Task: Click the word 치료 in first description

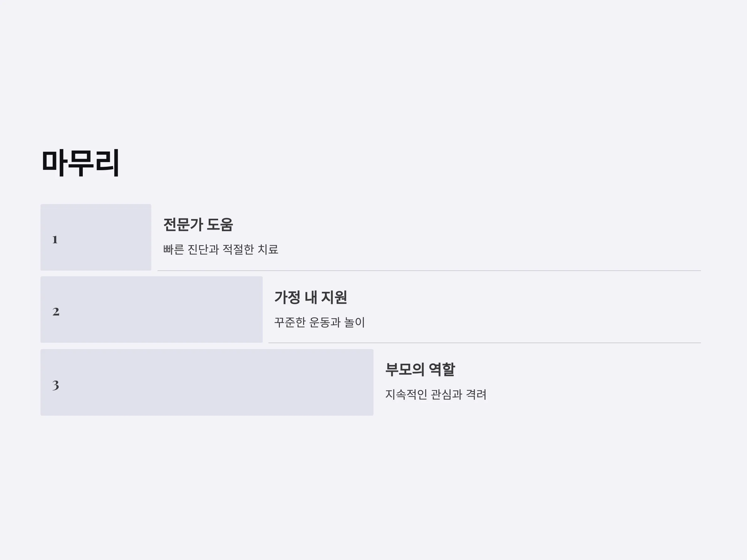Action: pos(268,250)
